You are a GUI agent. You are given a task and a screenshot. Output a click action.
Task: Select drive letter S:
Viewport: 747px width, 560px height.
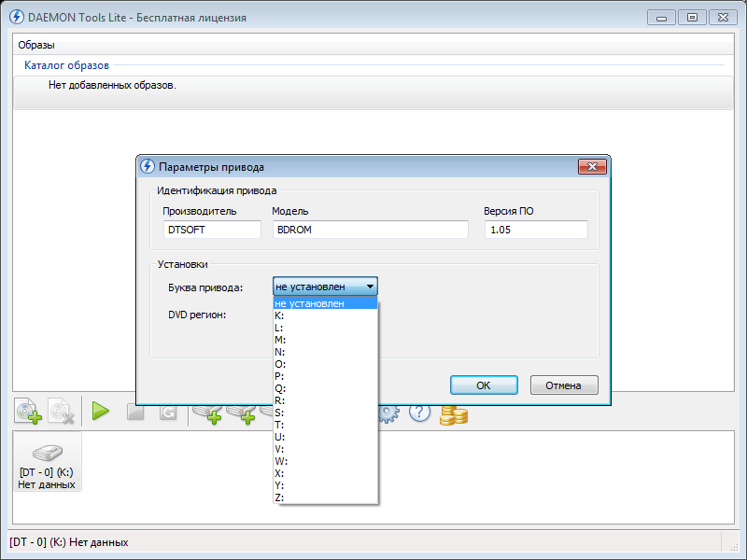(x=325, y=413)
